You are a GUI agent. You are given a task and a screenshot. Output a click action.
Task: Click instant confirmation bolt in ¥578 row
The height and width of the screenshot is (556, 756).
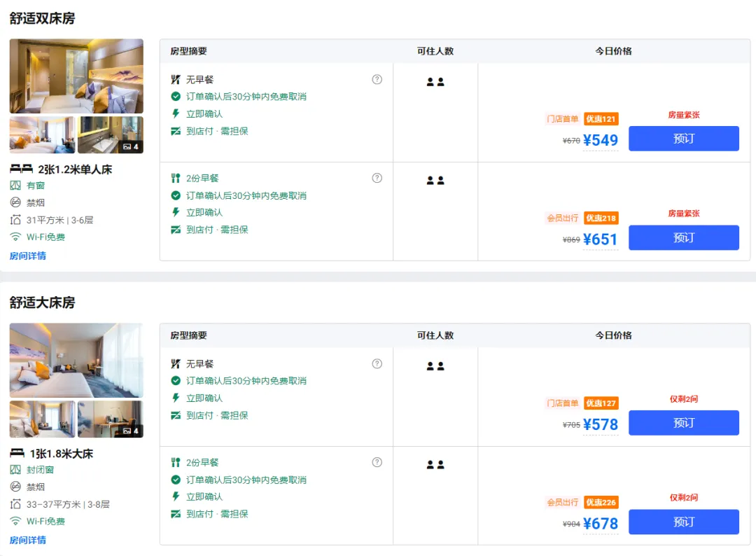pos(176,398)
